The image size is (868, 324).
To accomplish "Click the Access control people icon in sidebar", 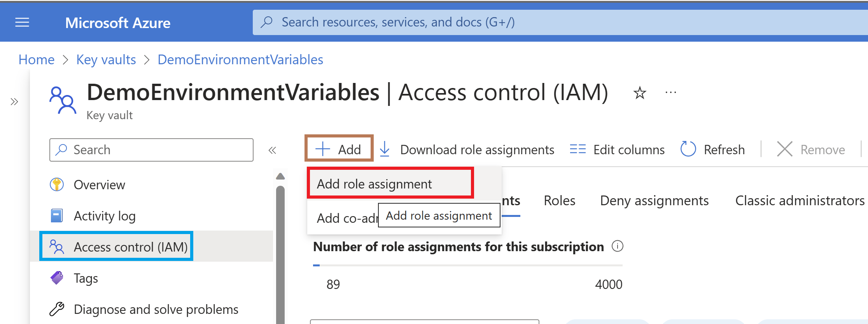I will [x=57, y=247].
